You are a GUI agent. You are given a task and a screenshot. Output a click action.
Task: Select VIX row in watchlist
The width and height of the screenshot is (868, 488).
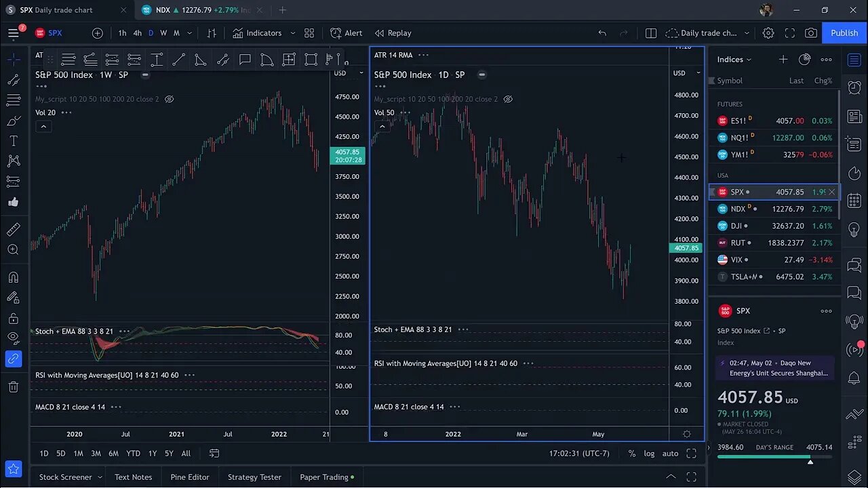tap(774, 260)
